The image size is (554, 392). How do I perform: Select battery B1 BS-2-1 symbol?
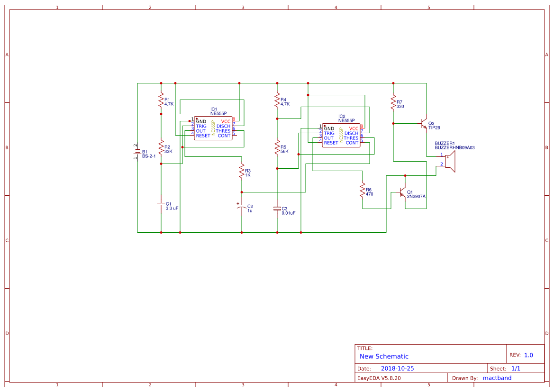coord(137,152)
